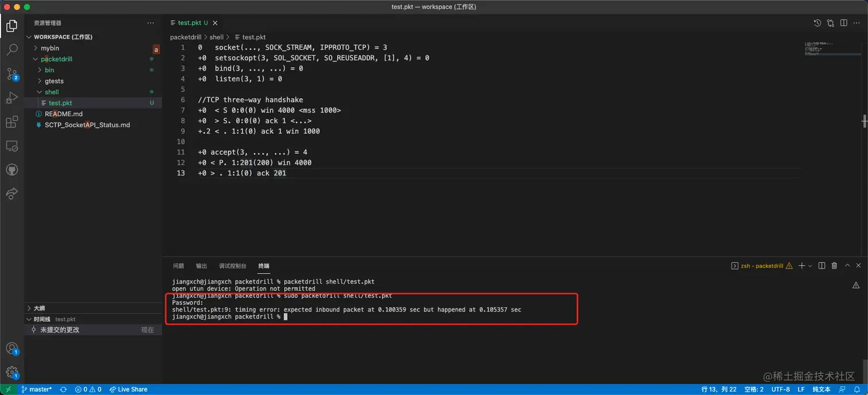Viewport: 868px width, 395px height.
Task: Open the Manage gear icon
Action: 11,372
